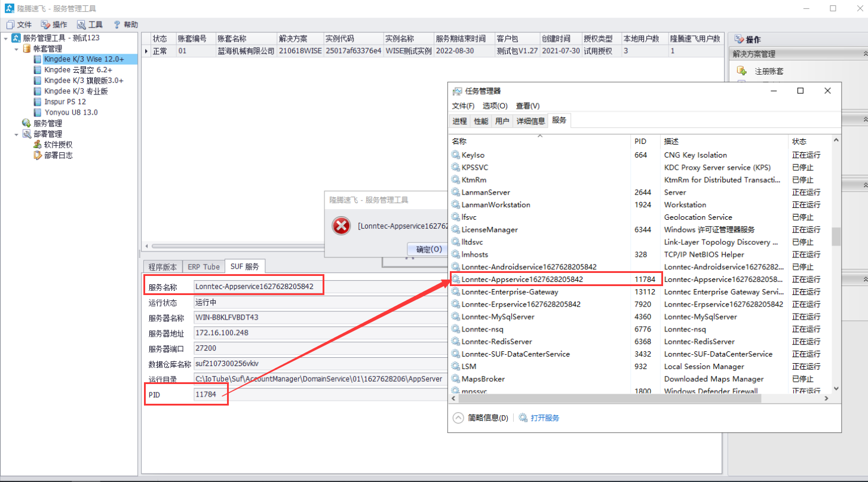Click the gear icon of lltdsvc service

click(x=456, y=242)
